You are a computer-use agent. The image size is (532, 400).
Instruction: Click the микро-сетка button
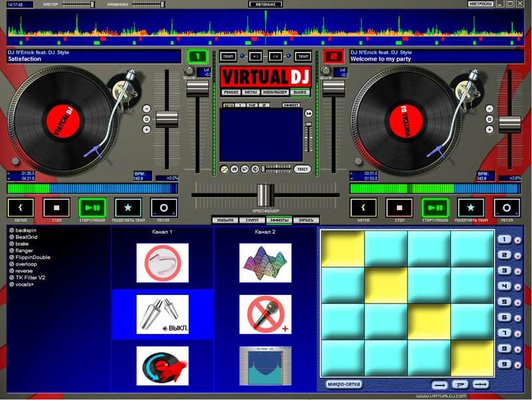tap(344, 384)
